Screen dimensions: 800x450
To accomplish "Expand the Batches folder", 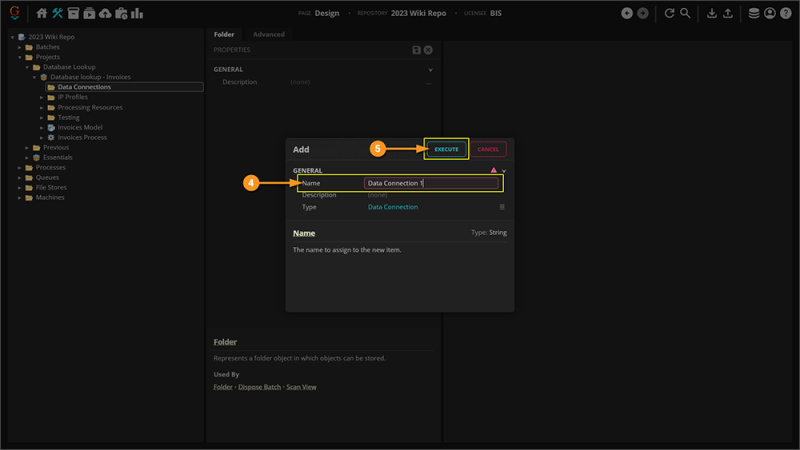I will (21, 47).
